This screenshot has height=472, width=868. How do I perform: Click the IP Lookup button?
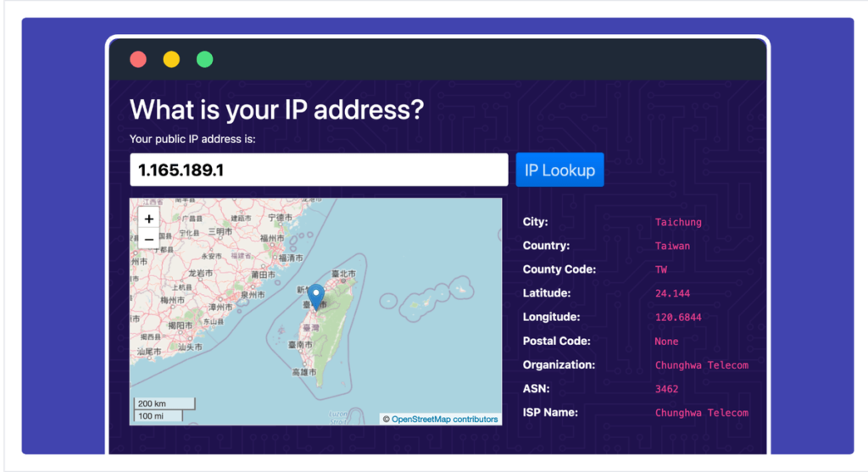[x=559, y=169]
